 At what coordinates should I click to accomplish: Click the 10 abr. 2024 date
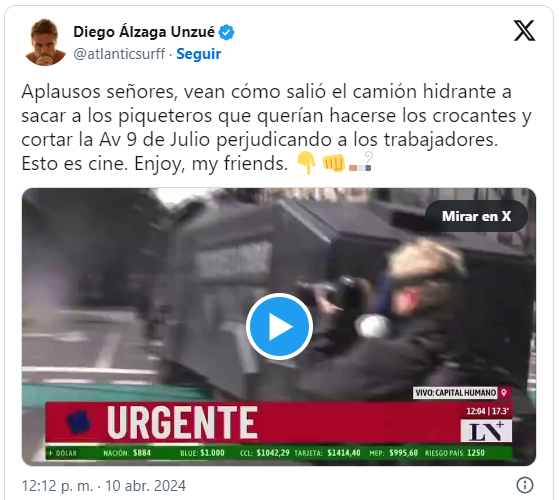tap(145, 486)
